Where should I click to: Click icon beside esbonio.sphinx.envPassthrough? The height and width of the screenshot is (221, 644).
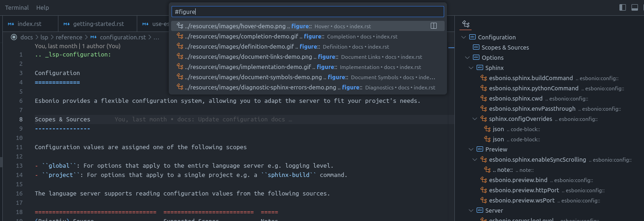(x=484, y=108)
